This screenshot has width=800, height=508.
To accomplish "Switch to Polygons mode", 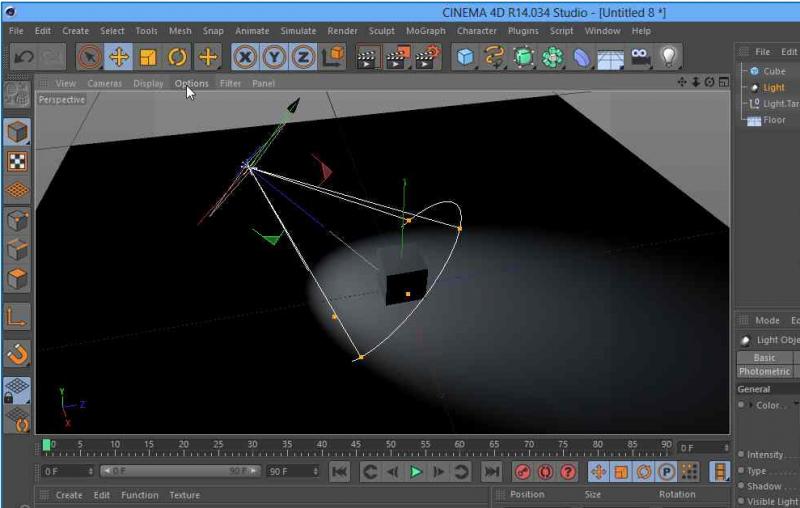I will pyautogui.click(x=17, y=279).
